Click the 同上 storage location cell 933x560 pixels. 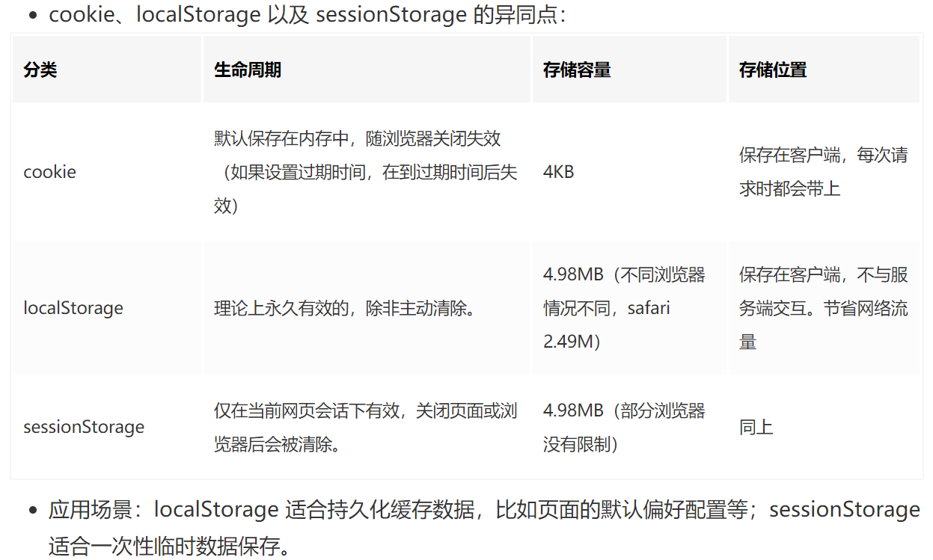click(x=756, y=427)
